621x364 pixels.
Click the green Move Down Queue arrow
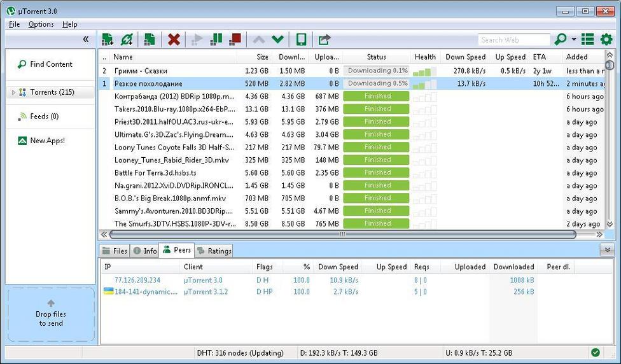click(277, 39)
